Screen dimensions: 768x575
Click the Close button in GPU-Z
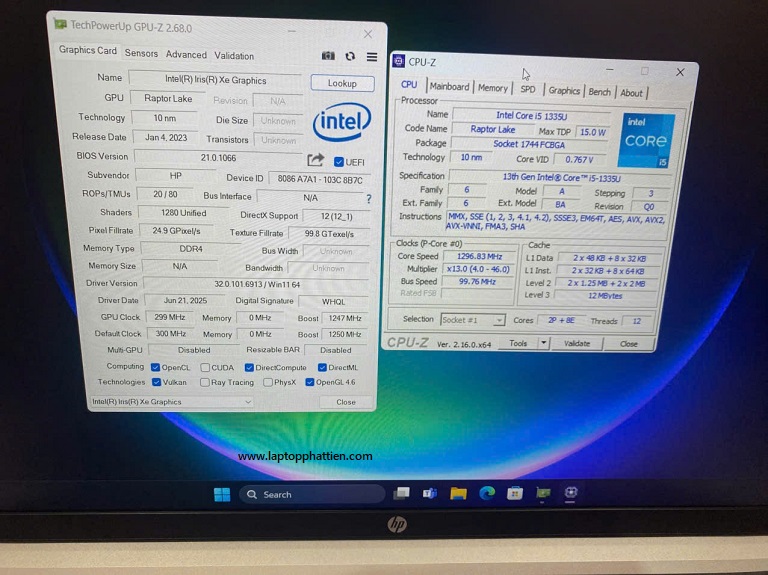click(346, 402)
